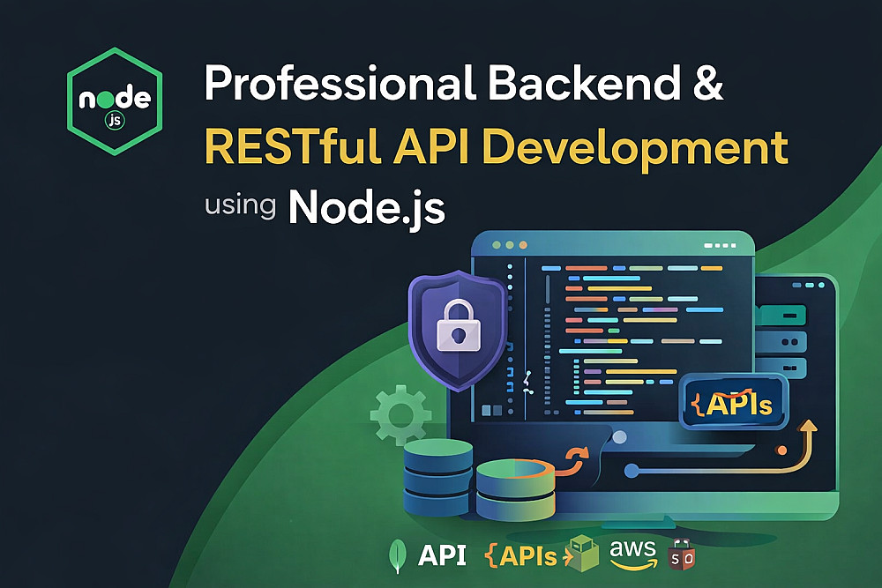Click the three window dots on the code editor
The height and width of the screenshot is (588, 882).
[x=510, y=245]
